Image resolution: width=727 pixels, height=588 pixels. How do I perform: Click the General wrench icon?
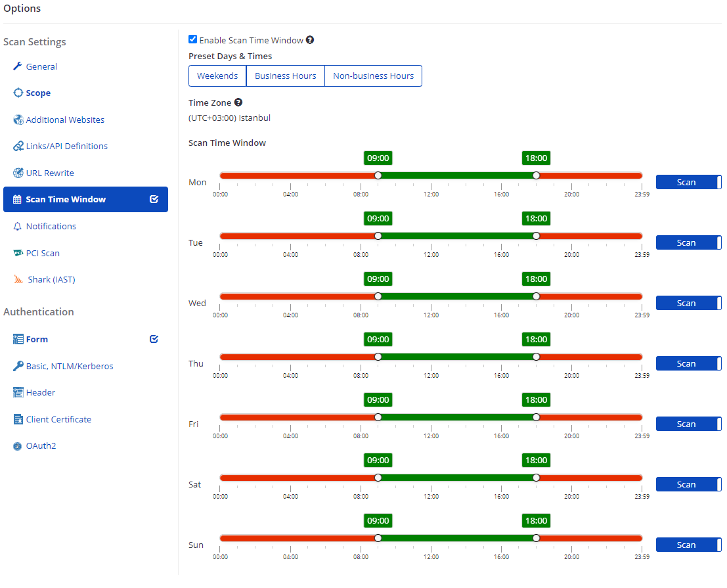18,66
